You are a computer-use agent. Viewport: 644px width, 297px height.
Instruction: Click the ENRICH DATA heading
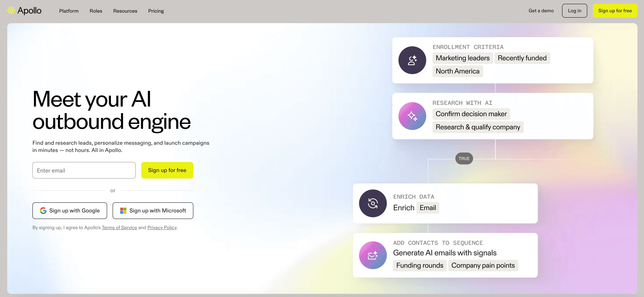414,197
